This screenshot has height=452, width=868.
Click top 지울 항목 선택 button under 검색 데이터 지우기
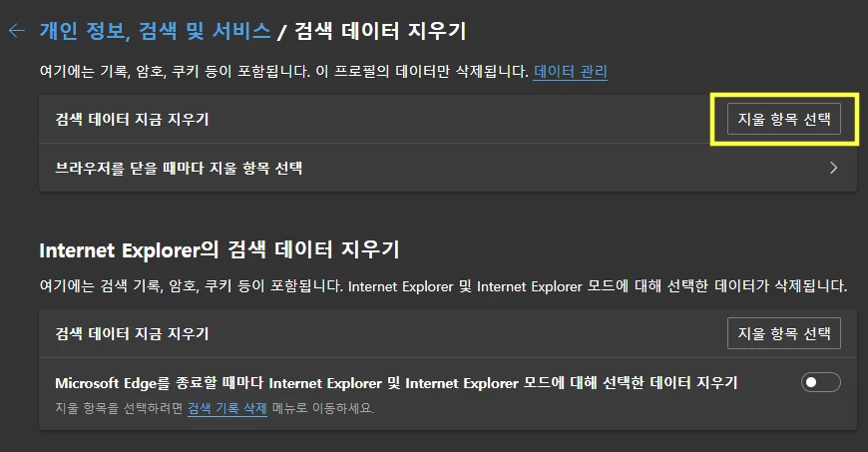(784, 119)
